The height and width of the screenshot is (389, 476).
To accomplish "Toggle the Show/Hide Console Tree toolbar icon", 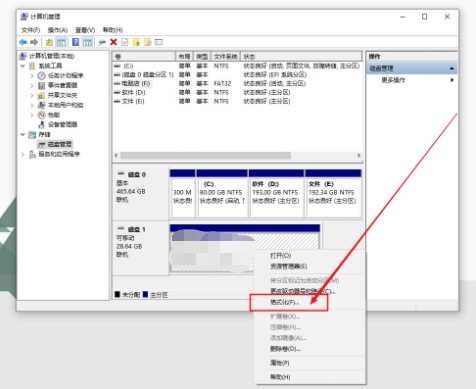I will point(61,42).
